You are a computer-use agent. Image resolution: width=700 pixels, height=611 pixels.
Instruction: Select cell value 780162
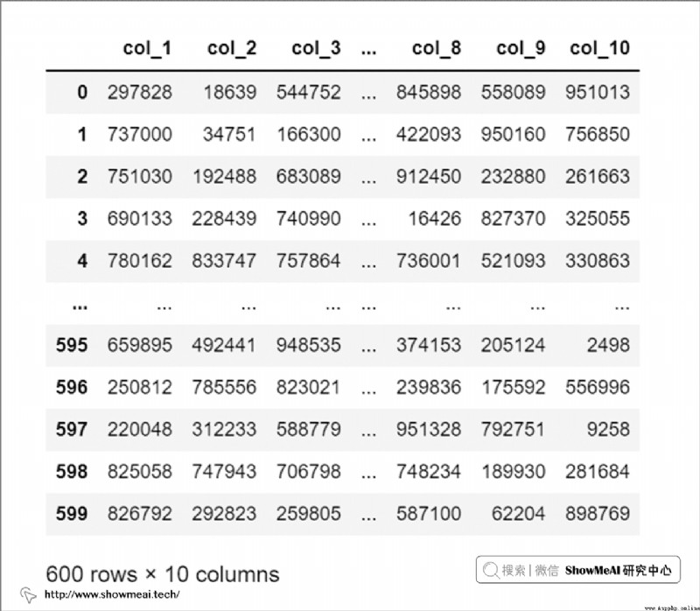(x=140, y=261)
